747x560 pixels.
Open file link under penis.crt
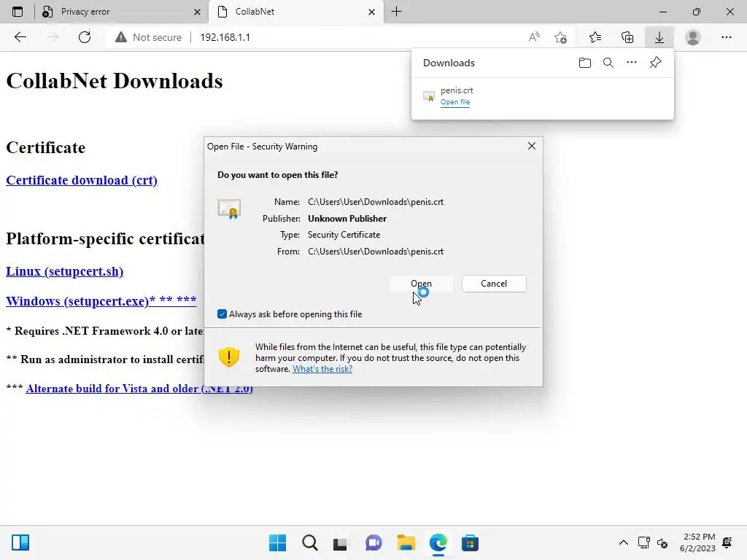(455, 102)
